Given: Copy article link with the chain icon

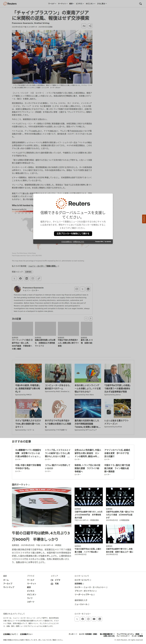Looking at the screenshot, I should point(39,278).
